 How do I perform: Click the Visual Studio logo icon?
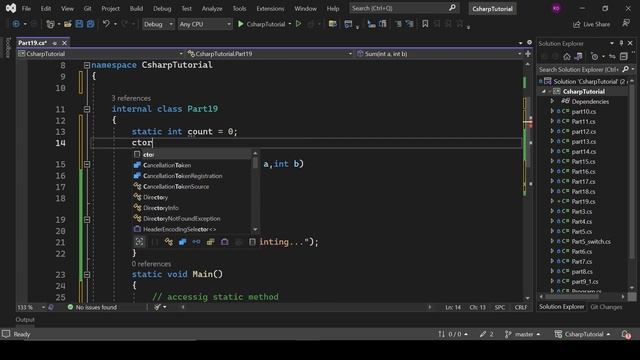11,8
